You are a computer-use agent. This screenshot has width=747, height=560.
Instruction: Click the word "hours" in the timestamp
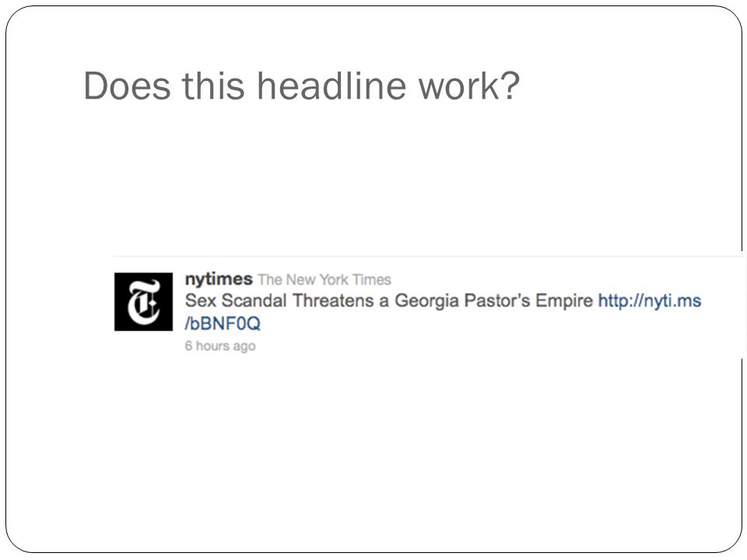coord(212,345)
